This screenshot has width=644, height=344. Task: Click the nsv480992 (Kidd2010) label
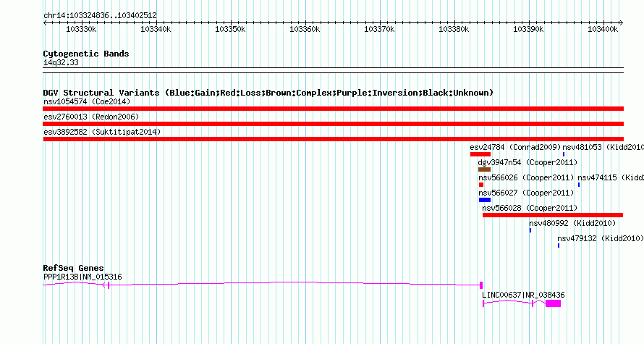pyautogui.click(x=572, y=223)
